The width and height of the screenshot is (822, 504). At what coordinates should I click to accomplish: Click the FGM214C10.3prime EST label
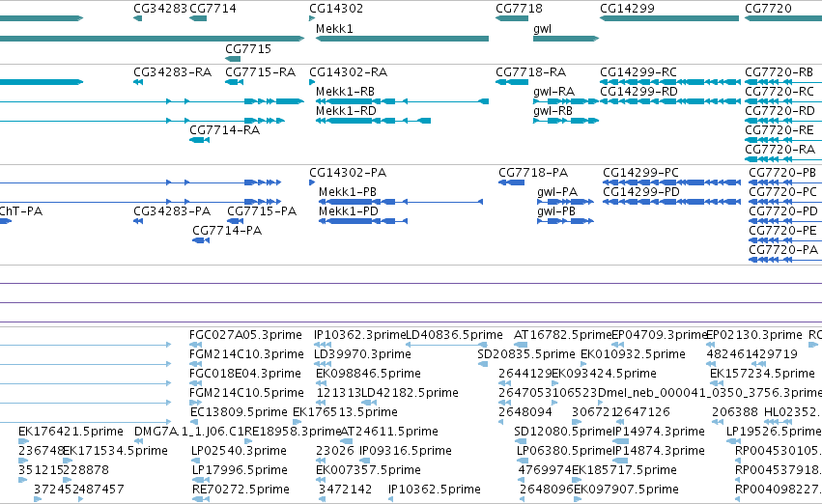246,354
